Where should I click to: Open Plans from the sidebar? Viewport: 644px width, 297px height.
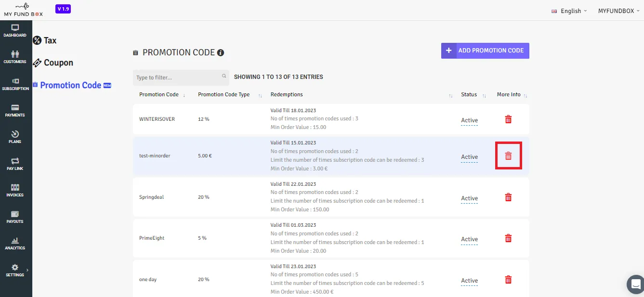coord(15,137)
